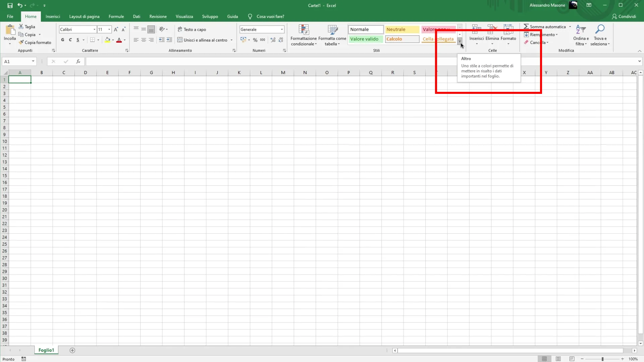
Task: Add a new sheet with plus icon
Action: click(72, 350)
